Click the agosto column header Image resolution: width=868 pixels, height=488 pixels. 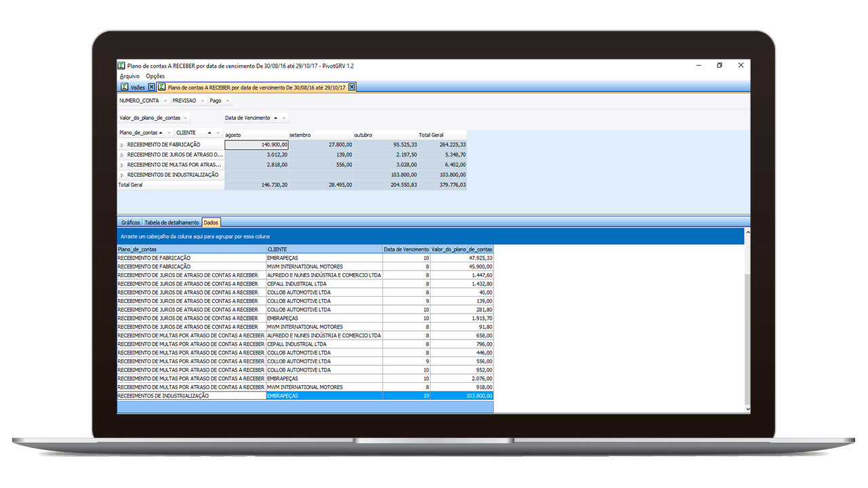256,135
